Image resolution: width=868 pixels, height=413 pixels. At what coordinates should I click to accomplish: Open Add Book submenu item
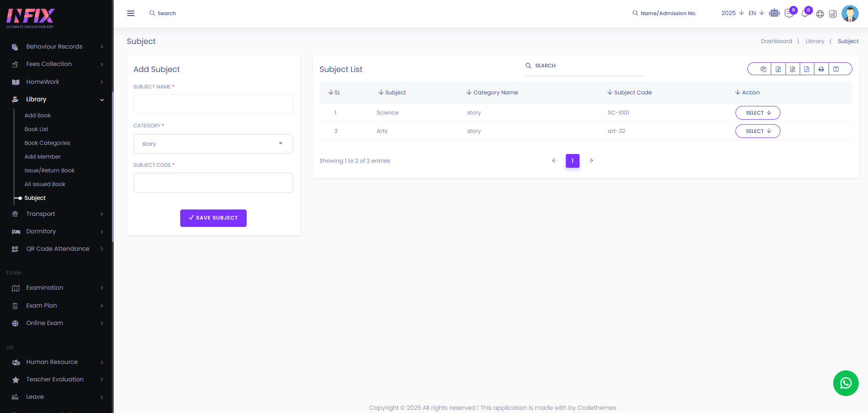(x=38, y=116)
